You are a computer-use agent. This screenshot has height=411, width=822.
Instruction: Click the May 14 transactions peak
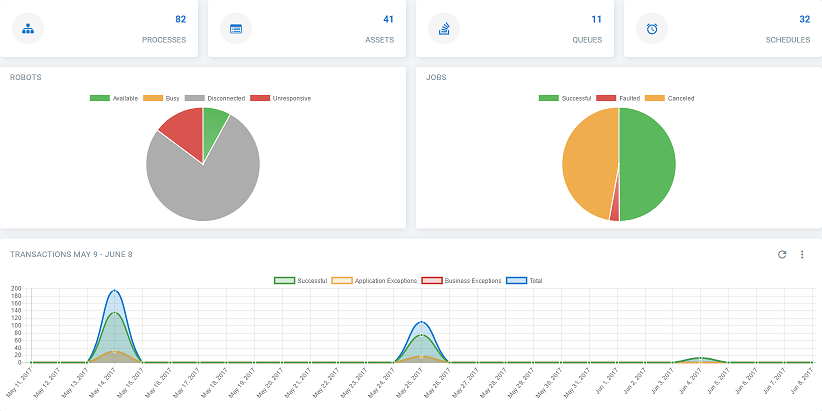[x=115, y=291]
